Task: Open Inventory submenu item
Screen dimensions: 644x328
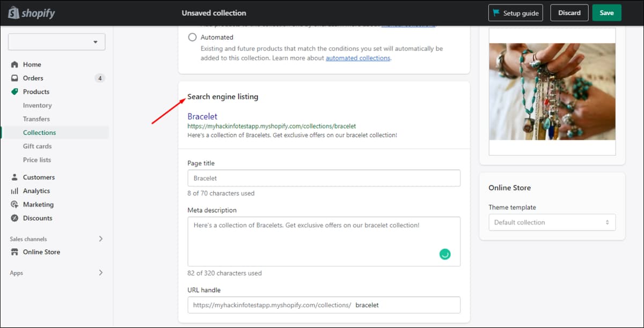Action: click(x=38, y=106)
